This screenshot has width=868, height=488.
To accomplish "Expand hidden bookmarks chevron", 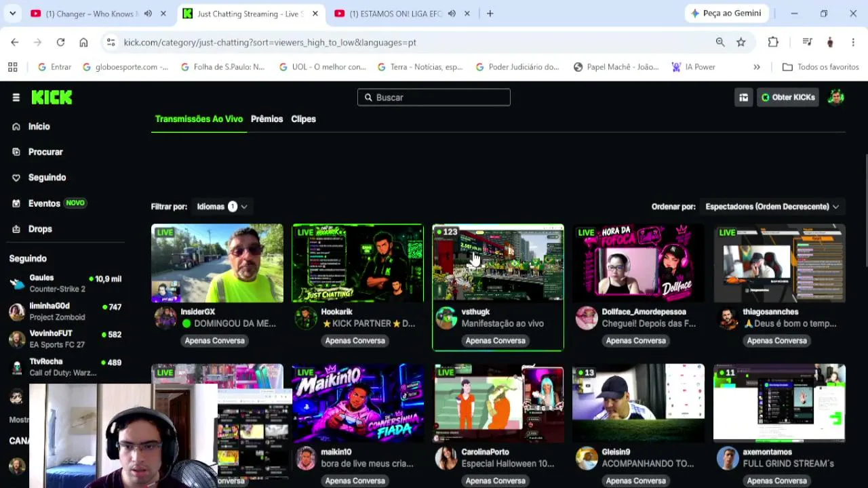I will pyautogui.click(x=757, y=67).
